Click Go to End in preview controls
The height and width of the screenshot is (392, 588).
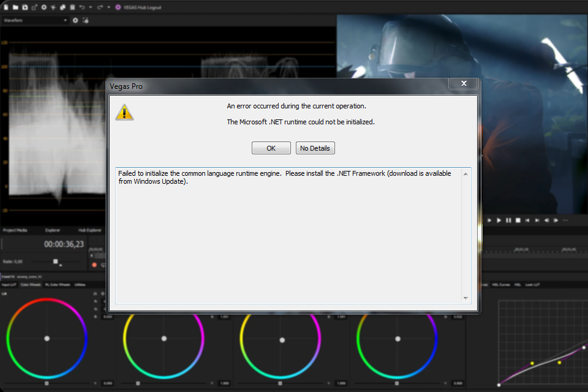(537, 221)
